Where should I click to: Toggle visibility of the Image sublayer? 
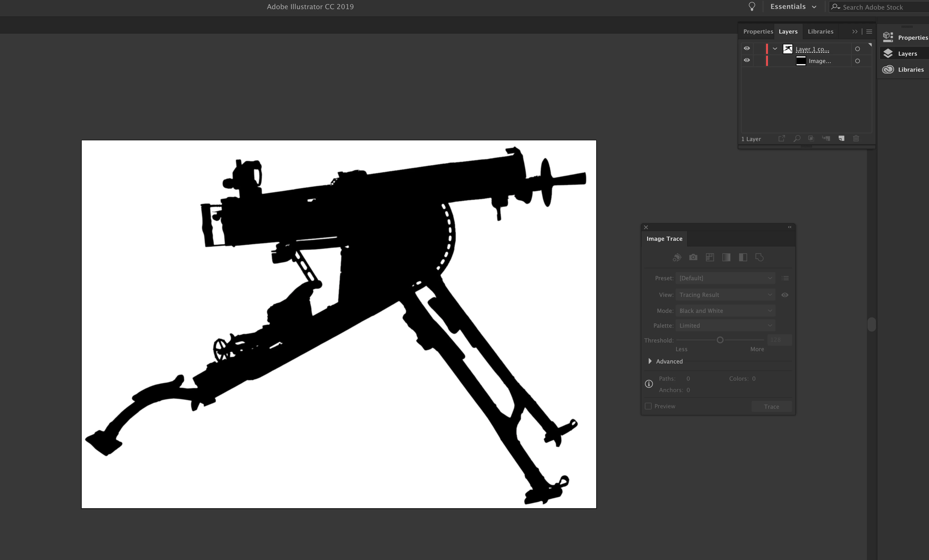(747, 61)
